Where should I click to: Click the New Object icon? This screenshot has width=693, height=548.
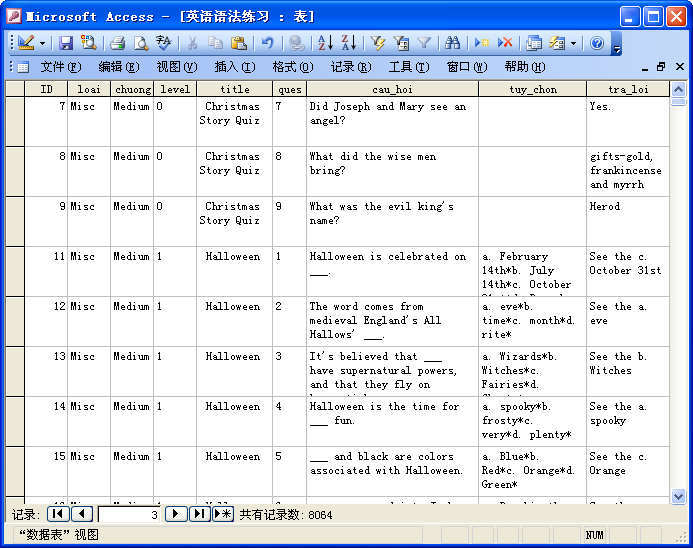click(x=557, y=43)
